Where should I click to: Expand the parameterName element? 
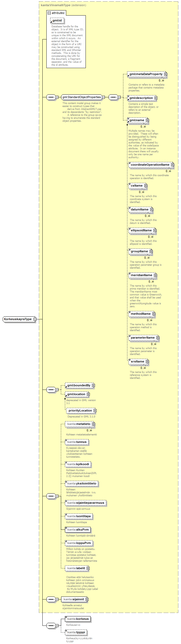coord(158,338)
